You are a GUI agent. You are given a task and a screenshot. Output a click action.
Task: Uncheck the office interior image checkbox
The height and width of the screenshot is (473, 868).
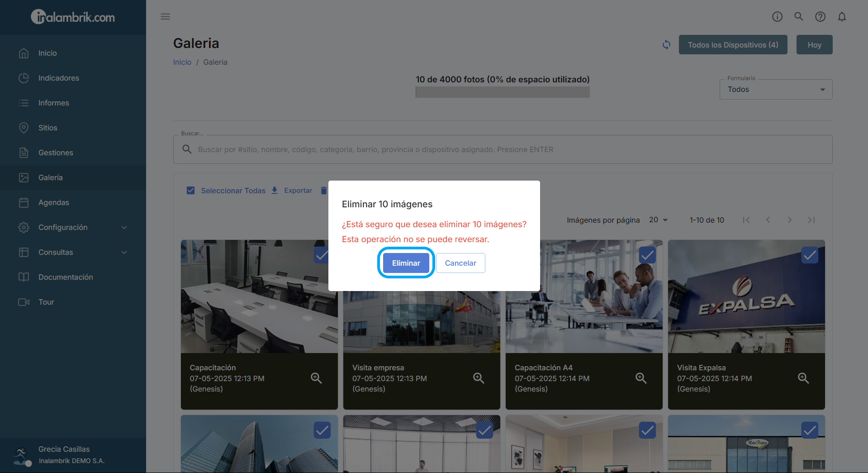coord(647,430)
